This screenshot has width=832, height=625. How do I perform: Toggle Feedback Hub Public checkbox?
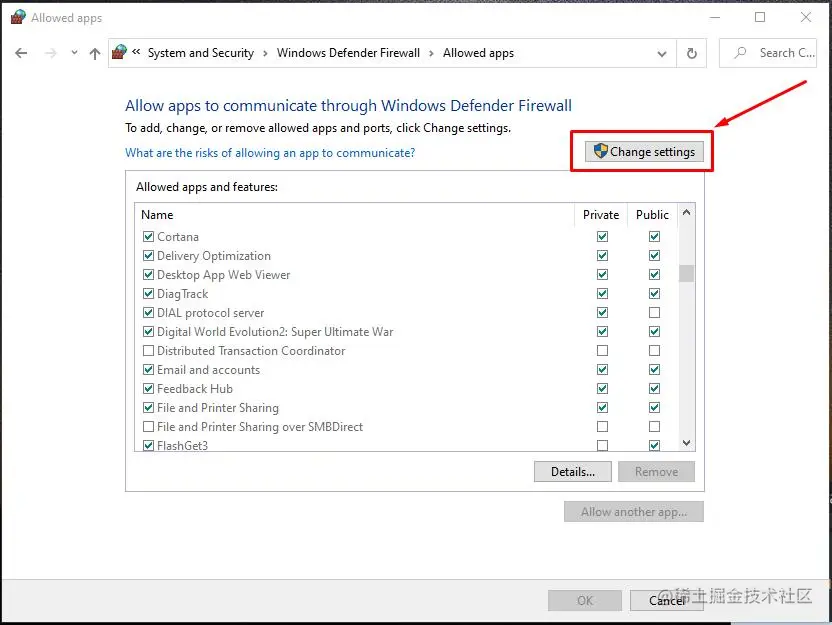(654, 388)
